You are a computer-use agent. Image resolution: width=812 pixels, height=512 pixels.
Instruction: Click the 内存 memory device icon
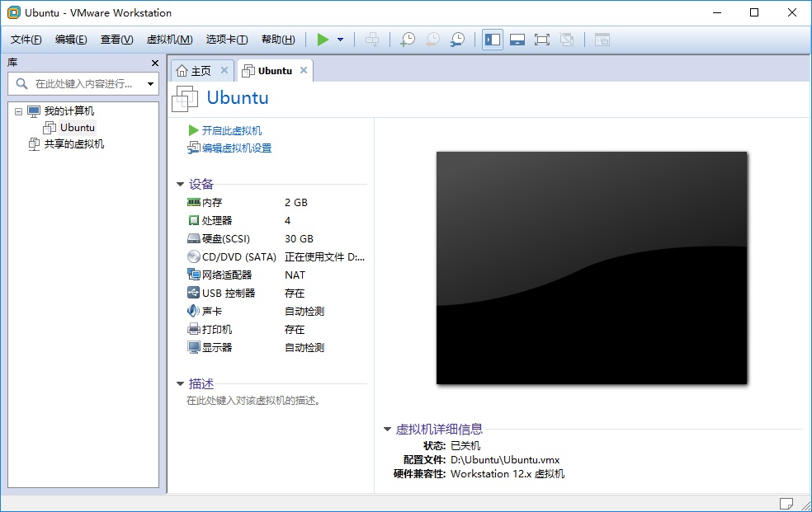click(x=194, y=202)
